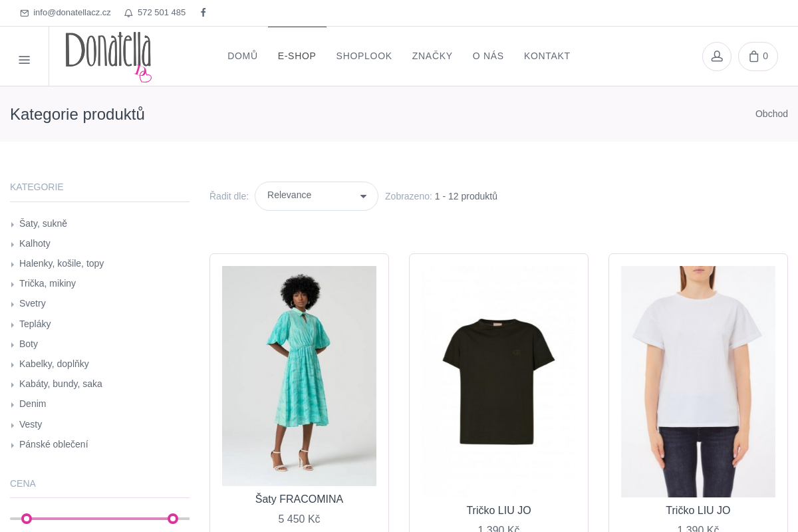This screenshot has height=532, width=798.
Task: Open the Relevance sort dropdown
Action: (317, 196)
